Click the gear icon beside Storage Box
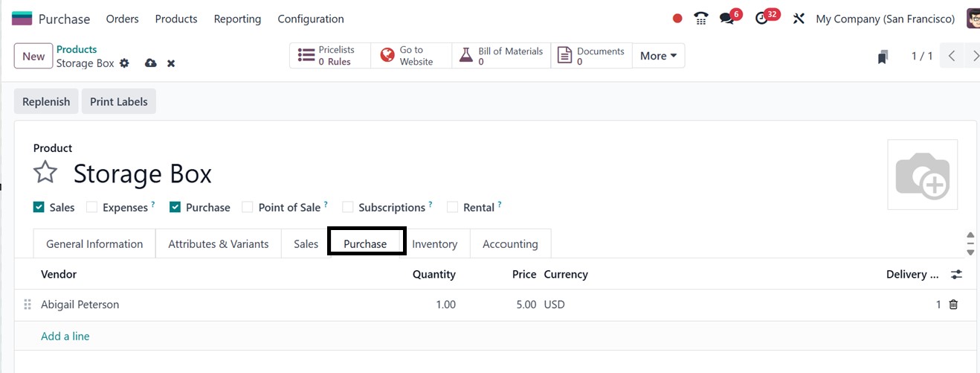The width and height of the screenshot is (980, 373). 124,63
